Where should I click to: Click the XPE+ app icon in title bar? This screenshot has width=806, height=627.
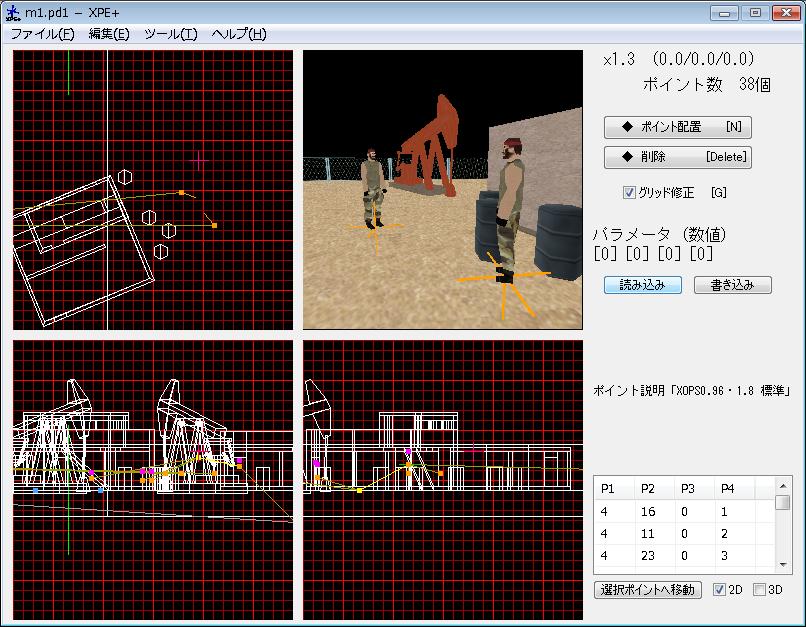(13, 13)
